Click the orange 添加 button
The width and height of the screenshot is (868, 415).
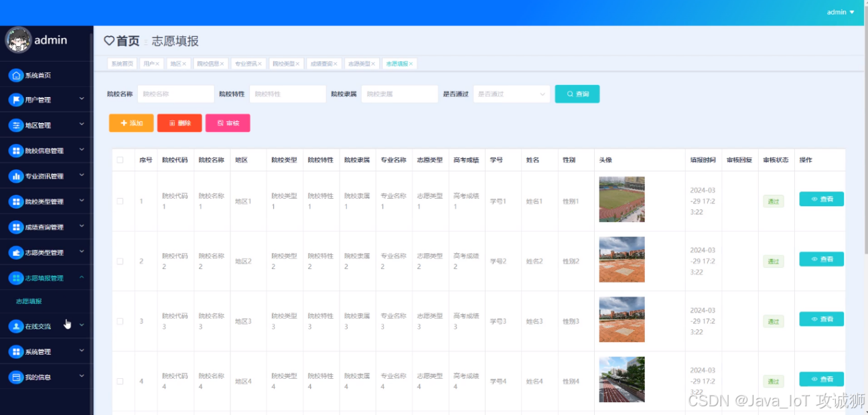pos(131,123)
